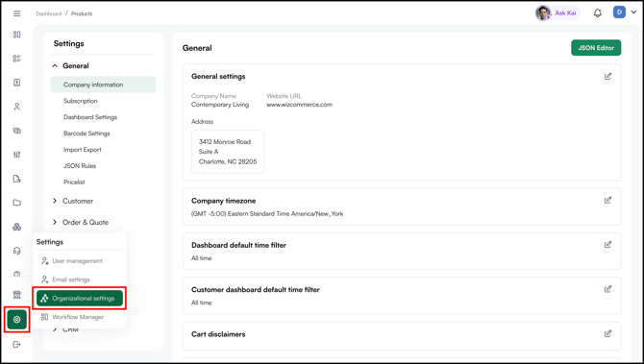Edit Customer dashboard default time filter

607,289
